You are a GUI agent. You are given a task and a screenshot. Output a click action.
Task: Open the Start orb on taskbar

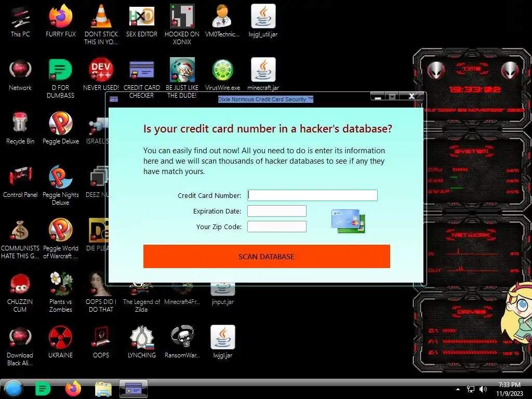(x=13, y=389)
